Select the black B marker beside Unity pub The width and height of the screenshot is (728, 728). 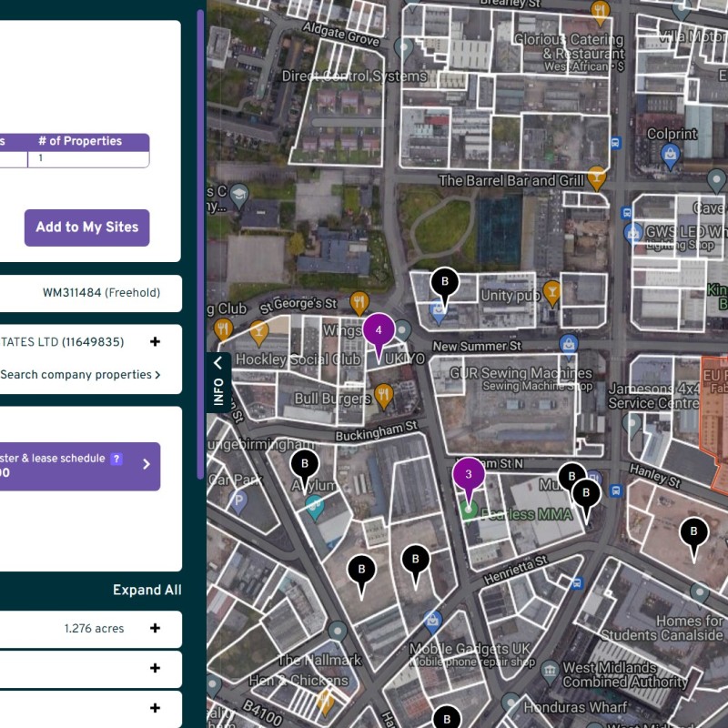[x=444, y=283]
